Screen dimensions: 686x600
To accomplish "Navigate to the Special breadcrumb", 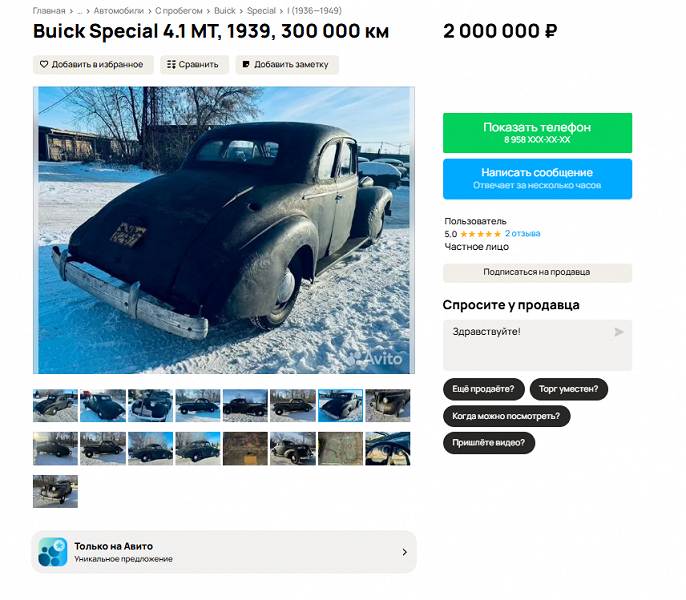I will [261, 11].
